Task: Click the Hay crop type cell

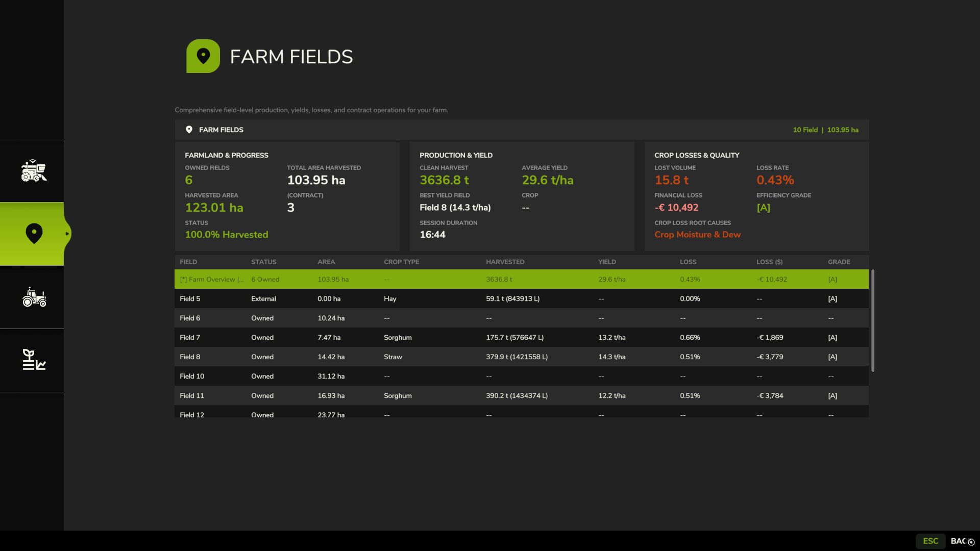Action: point(390,298)
